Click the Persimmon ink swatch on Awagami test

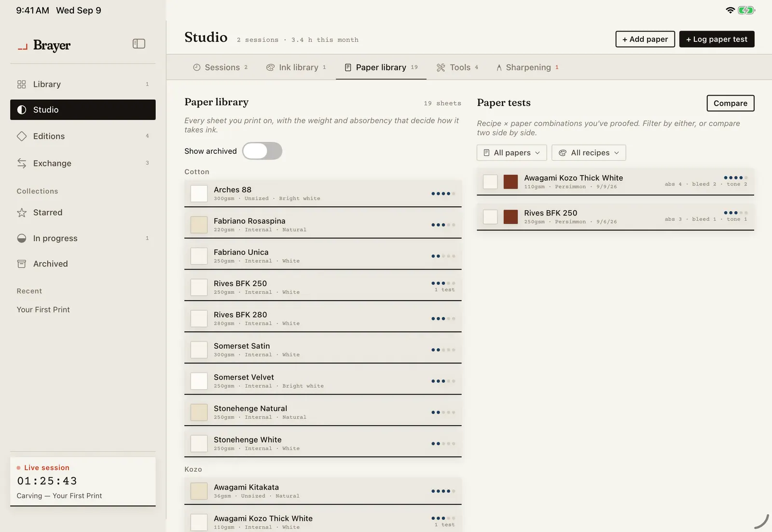[x=510, y=182]
